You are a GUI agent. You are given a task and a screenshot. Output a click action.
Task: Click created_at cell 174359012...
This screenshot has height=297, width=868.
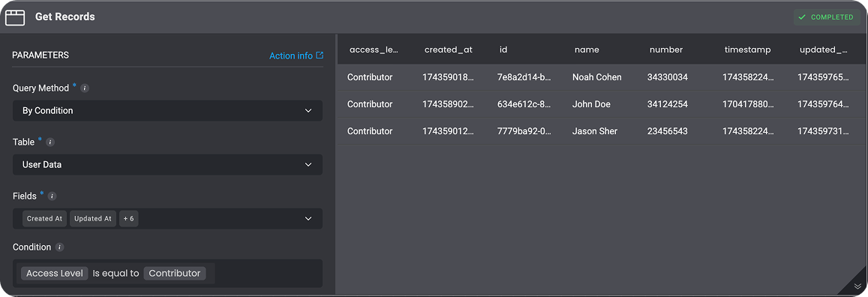449,132
